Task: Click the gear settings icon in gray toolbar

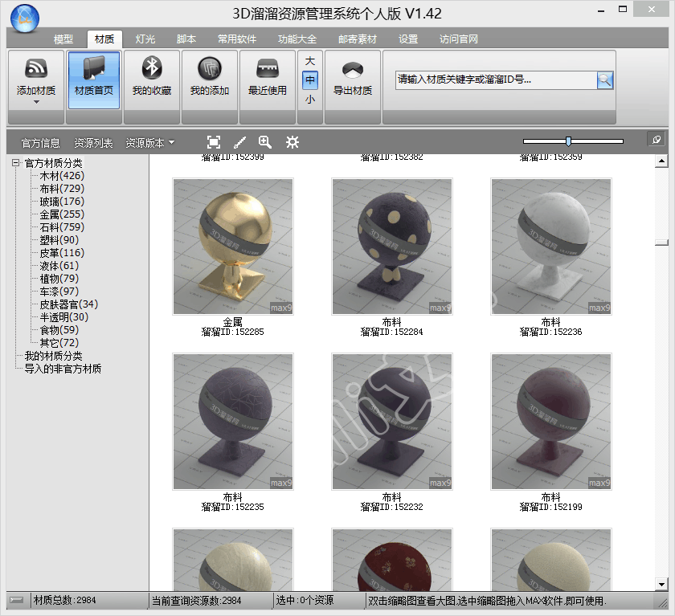Action: point(292,142)
